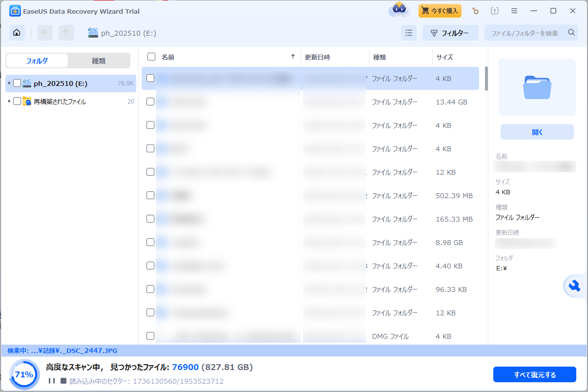Check the 4.40 KB folder row checkbox

coord(150,266)
